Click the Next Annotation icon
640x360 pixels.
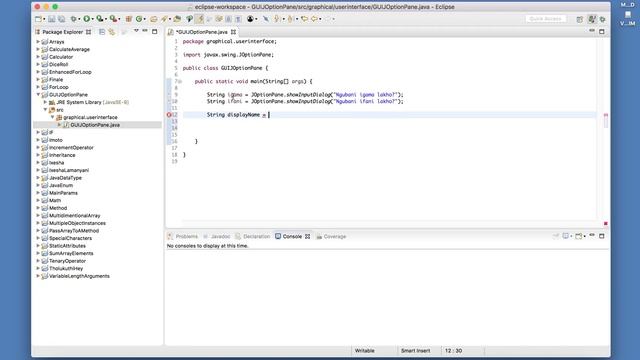tap(276, 19)
